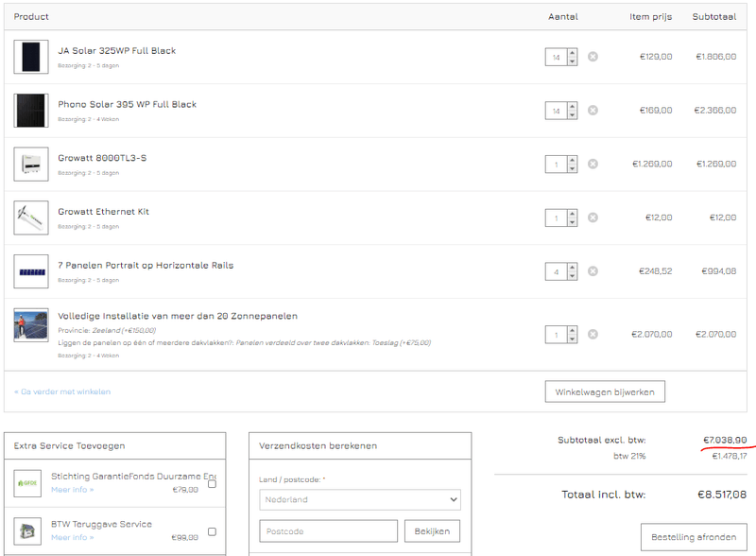Click the JA Solar quantity field

(x=557, y=58)
